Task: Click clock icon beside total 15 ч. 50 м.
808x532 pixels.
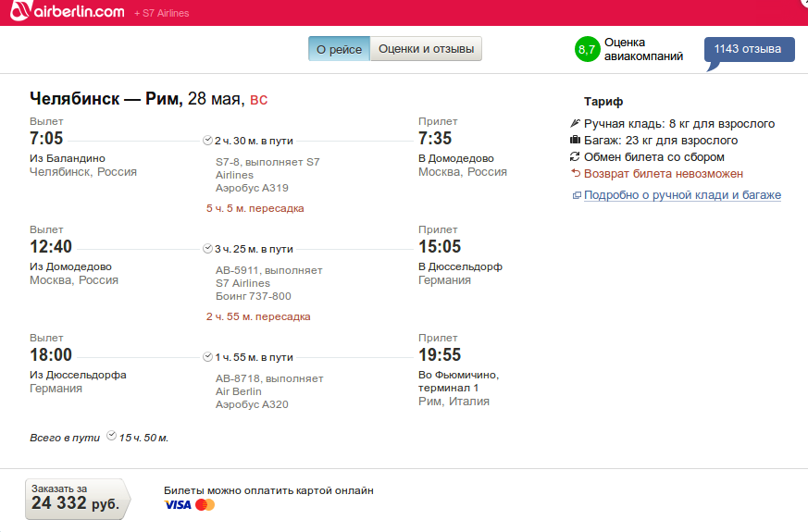Action: coord(111,436)
